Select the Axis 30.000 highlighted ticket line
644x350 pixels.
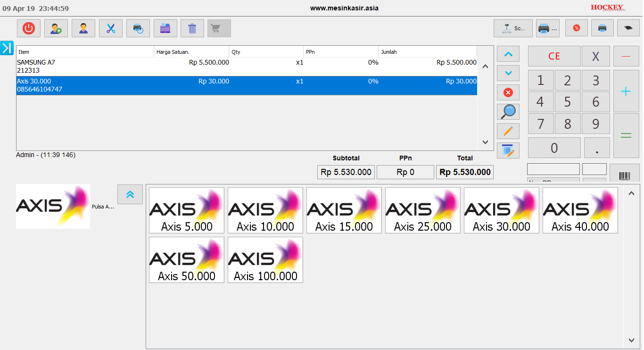pos(247,85)
